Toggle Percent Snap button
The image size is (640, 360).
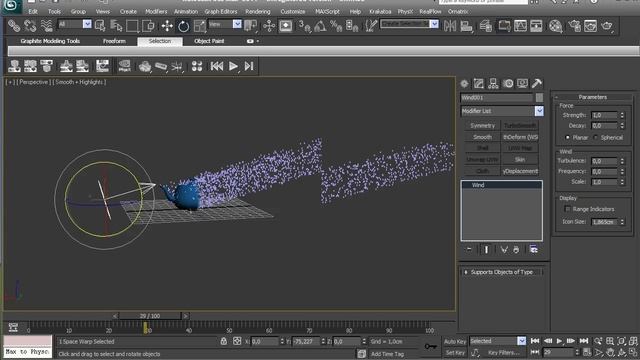[336, 26]
